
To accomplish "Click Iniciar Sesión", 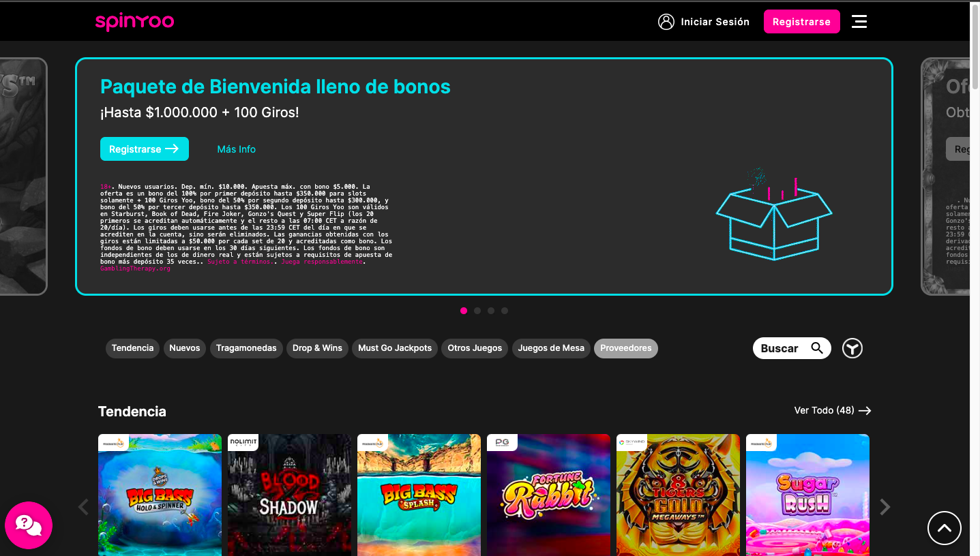I will tap(715, 22).
